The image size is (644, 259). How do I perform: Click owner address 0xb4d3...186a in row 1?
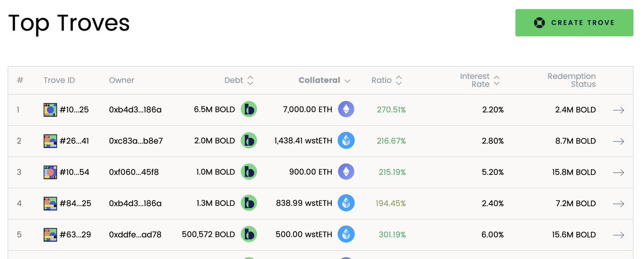click(x=135, y=110)
